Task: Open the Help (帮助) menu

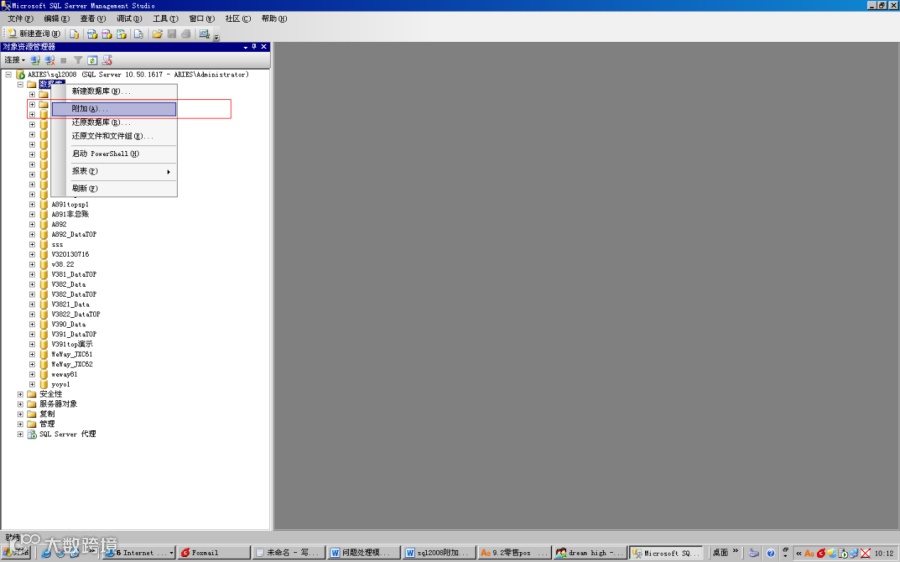Action: pyautogui.click(x=274, y=18)
